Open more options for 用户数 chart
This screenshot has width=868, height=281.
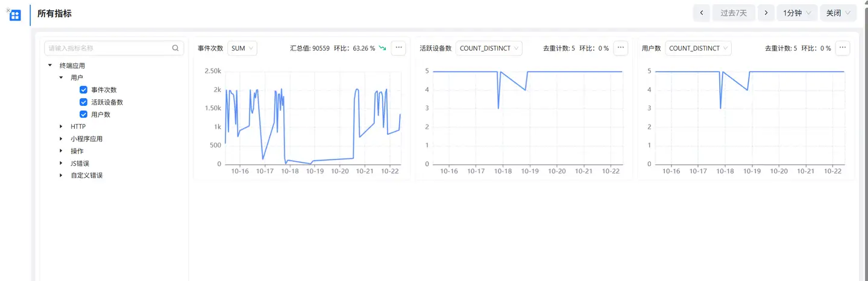(x=843, y=48)
